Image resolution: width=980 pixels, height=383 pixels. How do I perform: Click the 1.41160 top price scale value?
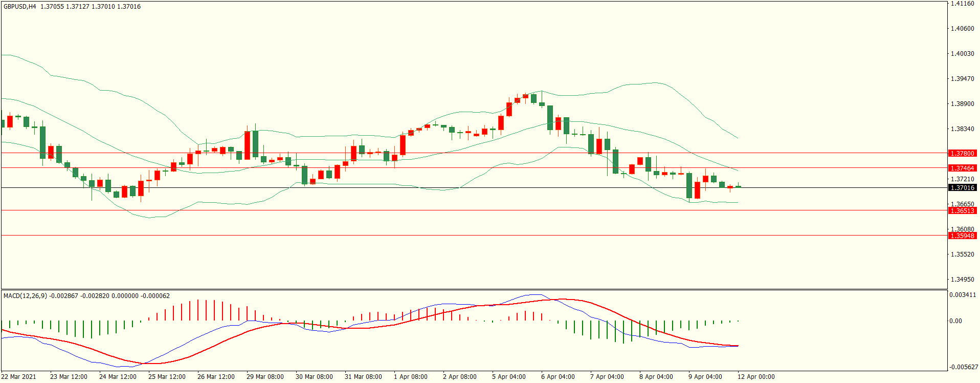click(x=962, y=4)
